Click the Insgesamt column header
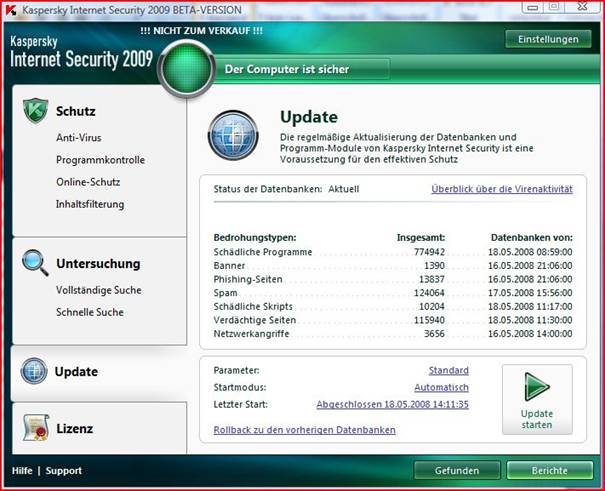Screen dimensions: 605x491 pyautogui.click(x=421, y=238)
